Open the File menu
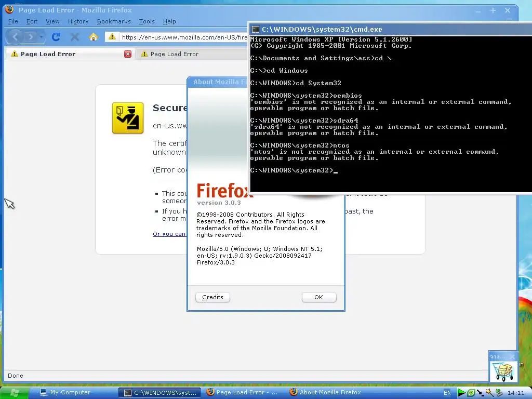 point(13,21)
